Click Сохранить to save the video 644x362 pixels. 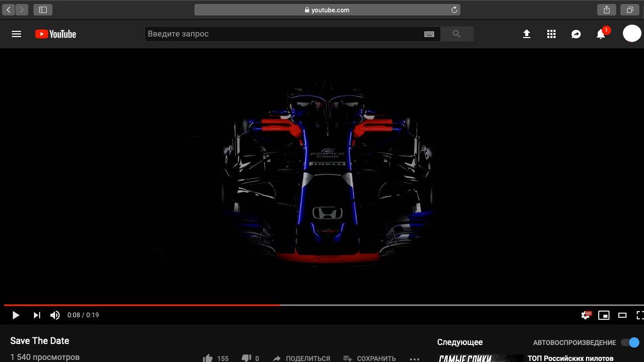coord(369,358)
